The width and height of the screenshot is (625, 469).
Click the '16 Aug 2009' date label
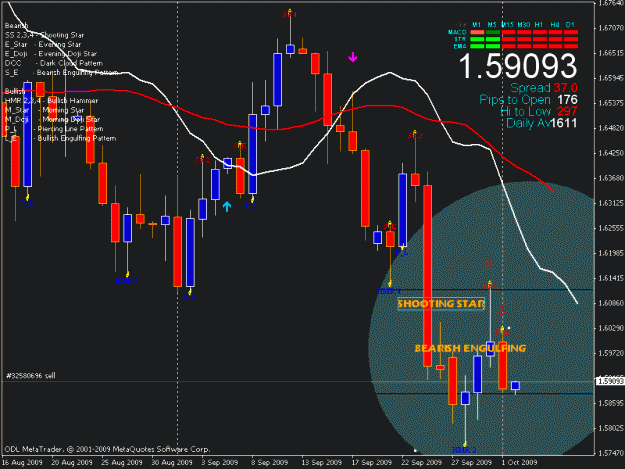(x=22, y=462)
